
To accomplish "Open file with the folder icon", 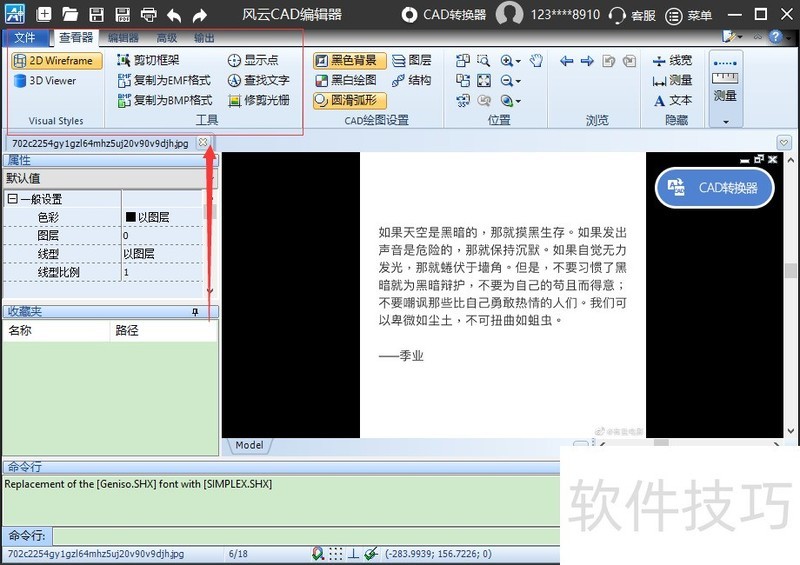I will coord(70,15).
